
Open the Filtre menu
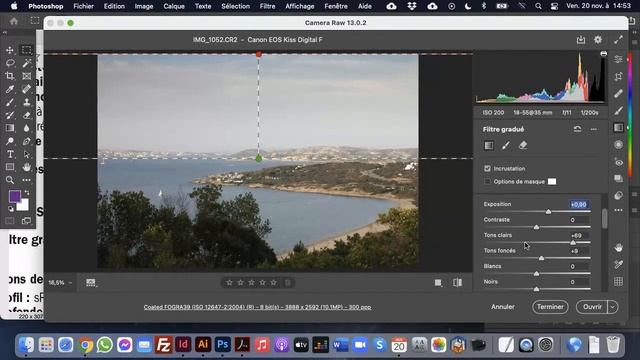(x=267, y=6)
